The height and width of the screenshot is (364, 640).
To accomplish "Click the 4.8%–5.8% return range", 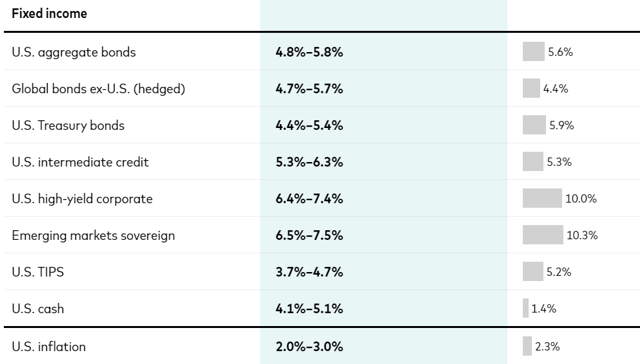I will point(309,52).
